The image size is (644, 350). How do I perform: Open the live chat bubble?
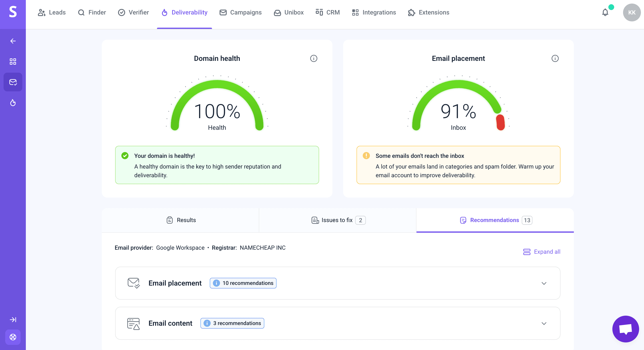[x=625, y=329]
